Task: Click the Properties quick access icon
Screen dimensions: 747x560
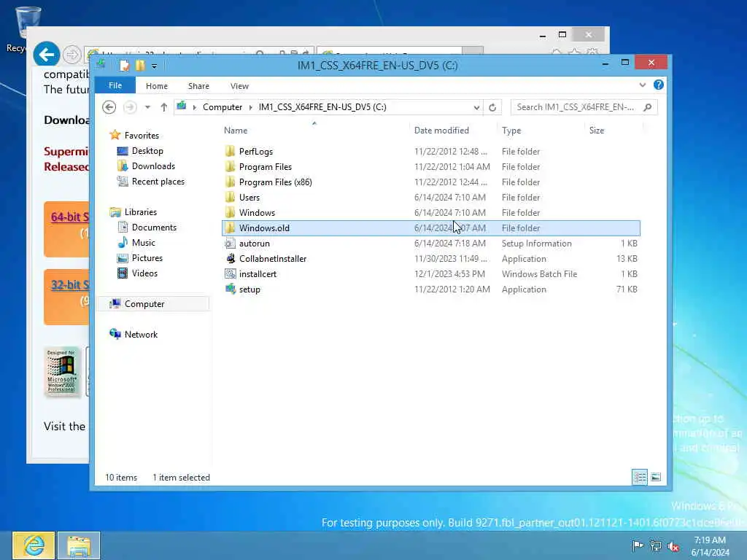Action: tap(124, 65)
